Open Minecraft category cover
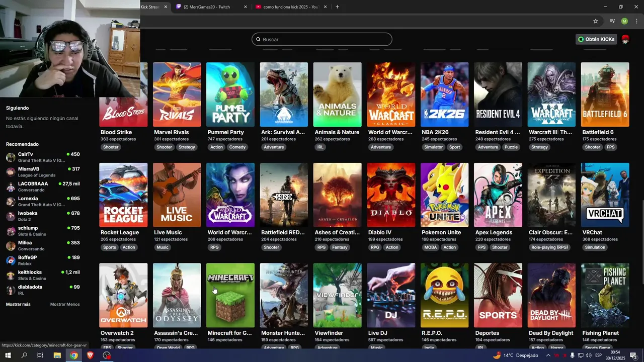This screenshot has width=644, height=362. pos(230,296)
